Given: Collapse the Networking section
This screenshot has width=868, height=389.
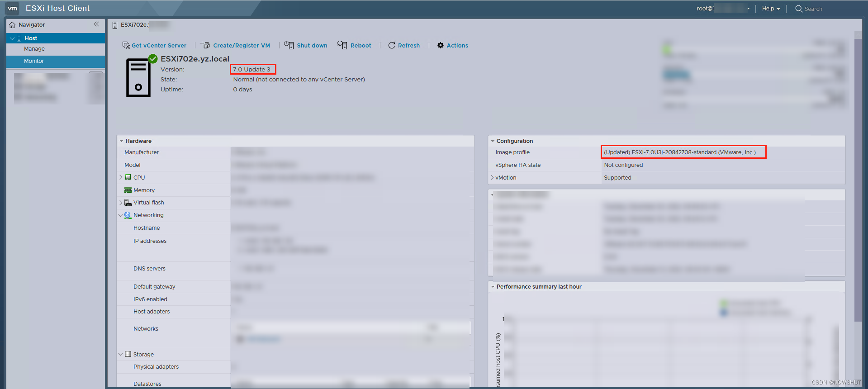Looking at the screenshot, I should [121, 215].
